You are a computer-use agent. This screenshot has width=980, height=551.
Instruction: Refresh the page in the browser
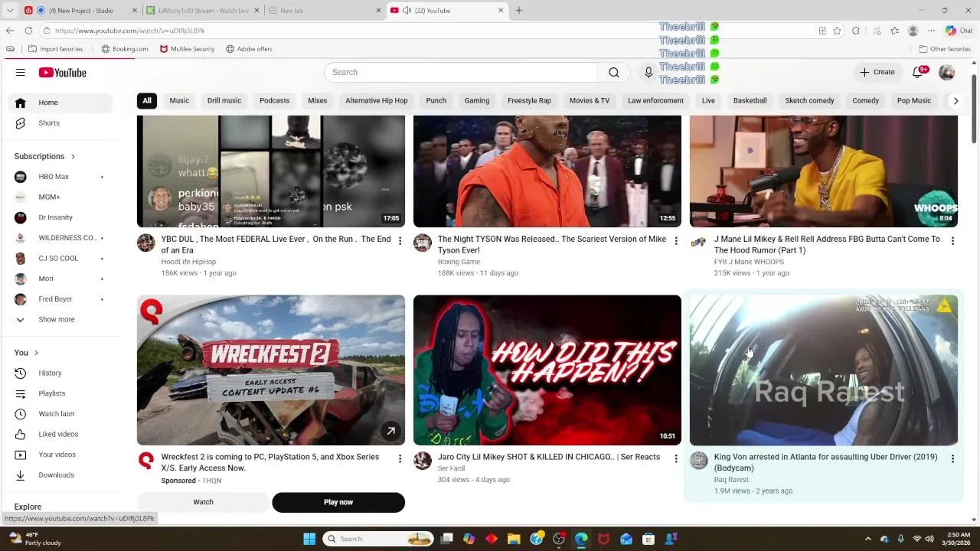28,31
